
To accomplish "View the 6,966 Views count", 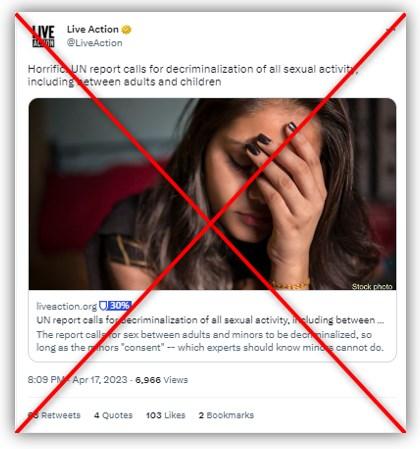I will [x=161, y=380].
